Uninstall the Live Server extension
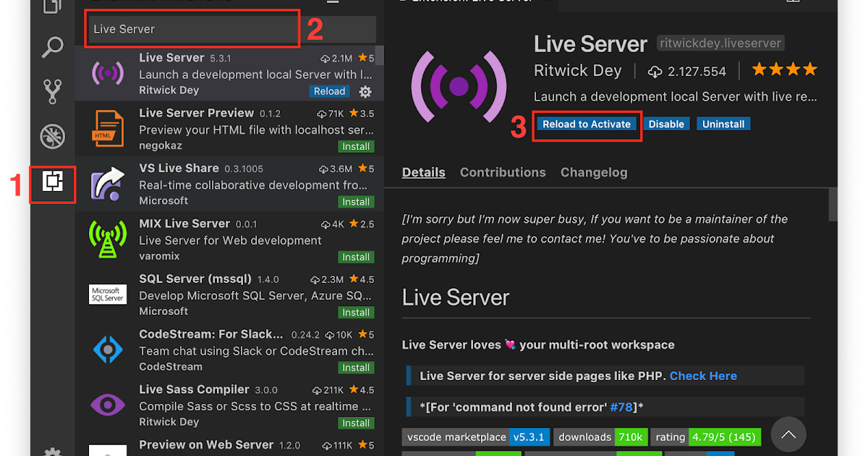The image size is (868, 456). coord(723,124)
